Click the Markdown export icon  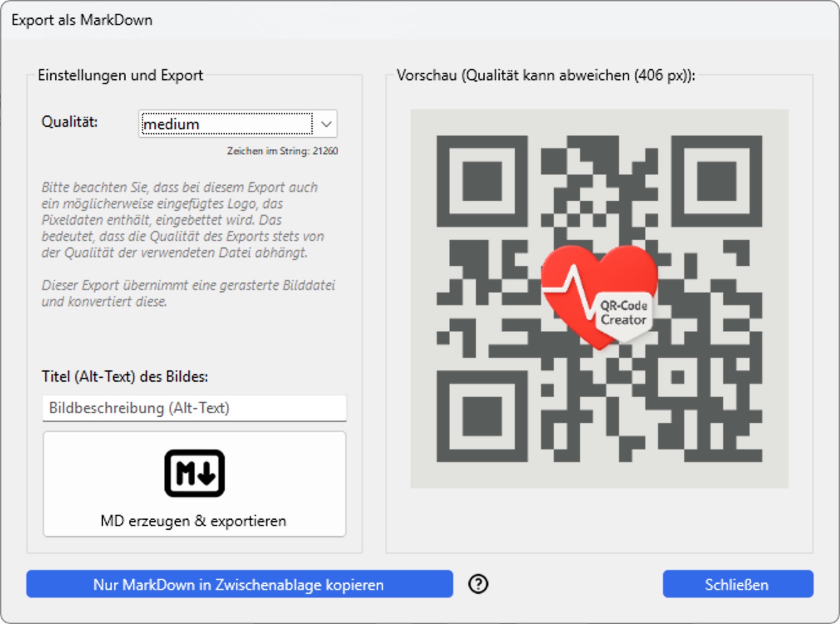194,473
